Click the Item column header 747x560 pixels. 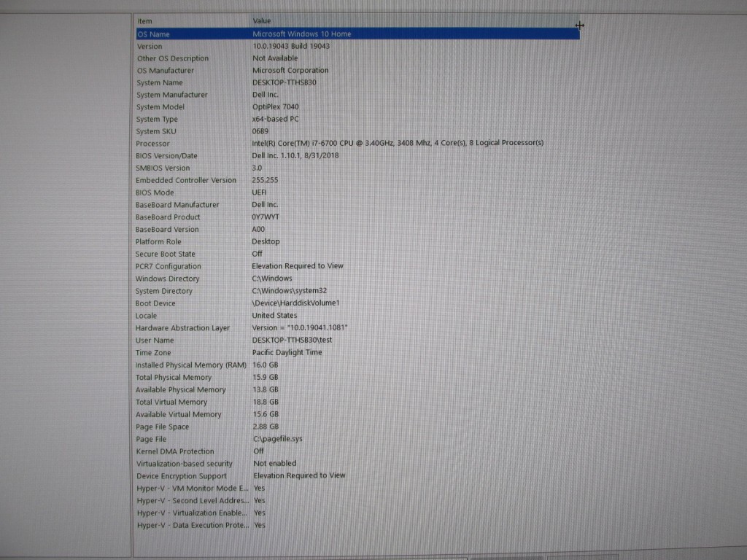click(193, 21)
